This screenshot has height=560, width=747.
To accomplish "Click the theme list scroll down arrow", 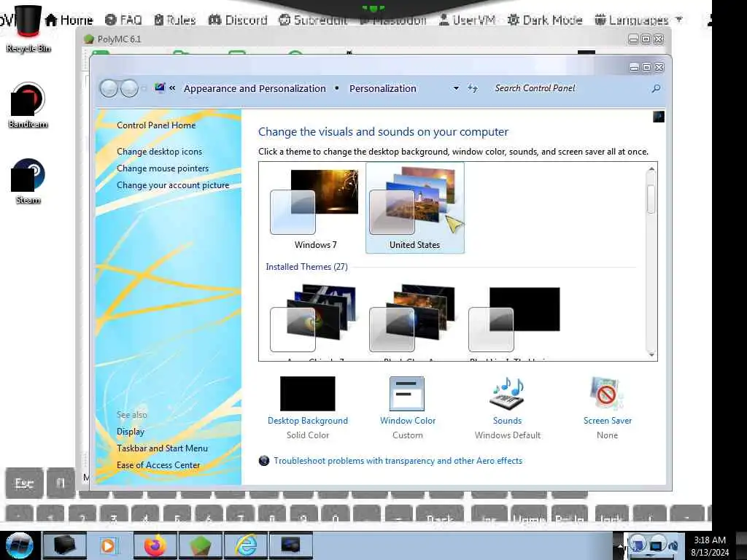I will (651, 354).
